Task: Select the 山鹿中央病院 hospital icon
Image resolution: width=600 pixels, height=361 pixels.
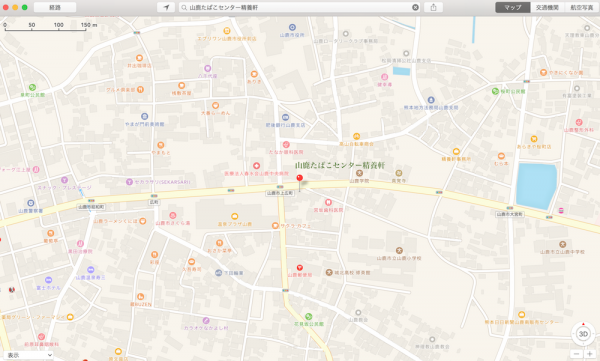Action: (x=256, y=166)
